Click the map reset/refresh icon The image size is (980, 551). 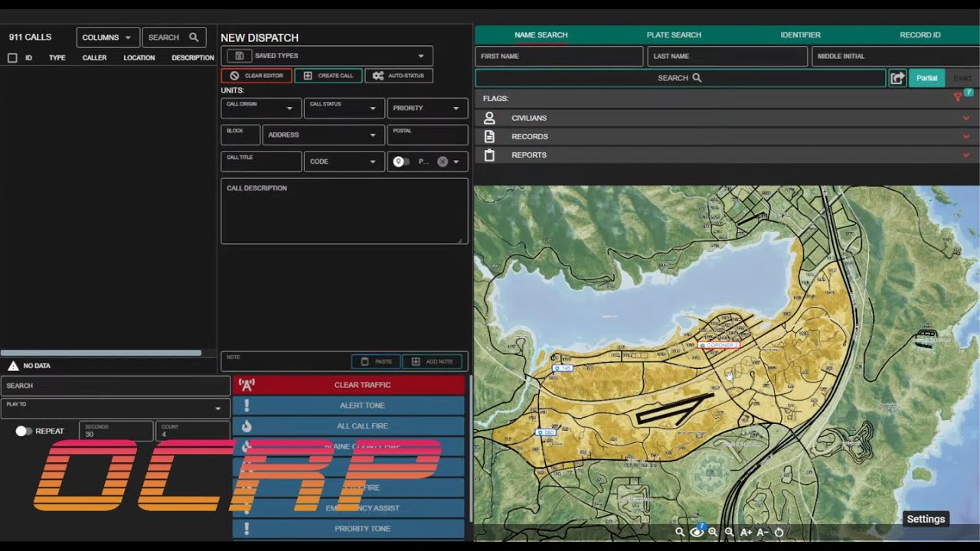point(779,532)
